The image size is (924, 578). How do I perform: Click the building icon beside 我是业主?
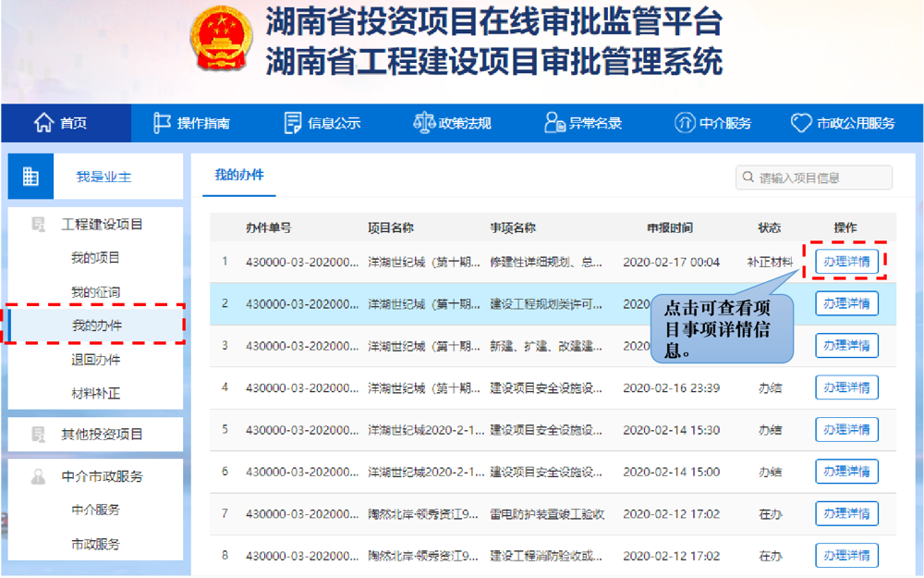coord(30,176)
